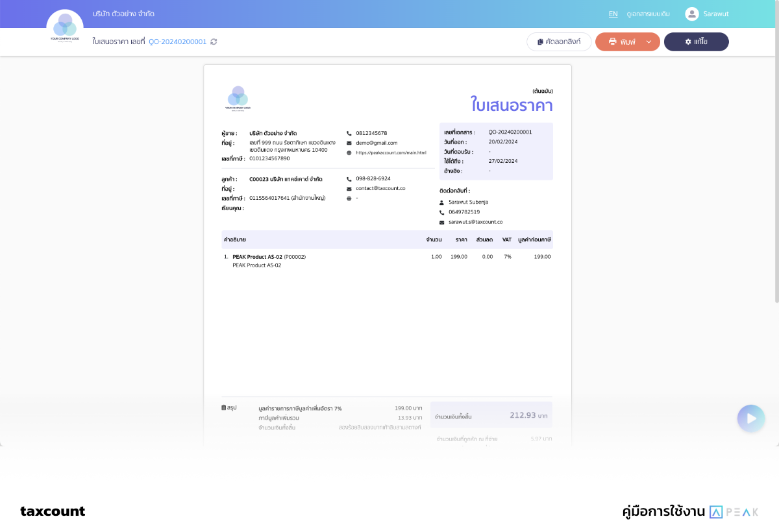This screenshot has width=779, height=532.
Task: Click the issue date 20/02/2024
Action: tap(503, 141)
